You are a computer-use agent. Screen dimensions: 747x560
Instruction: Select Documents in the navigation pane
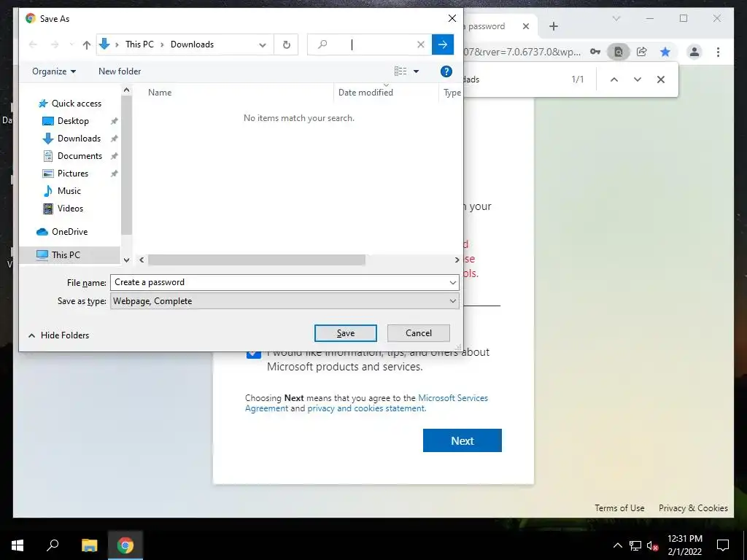click(73, 156)
